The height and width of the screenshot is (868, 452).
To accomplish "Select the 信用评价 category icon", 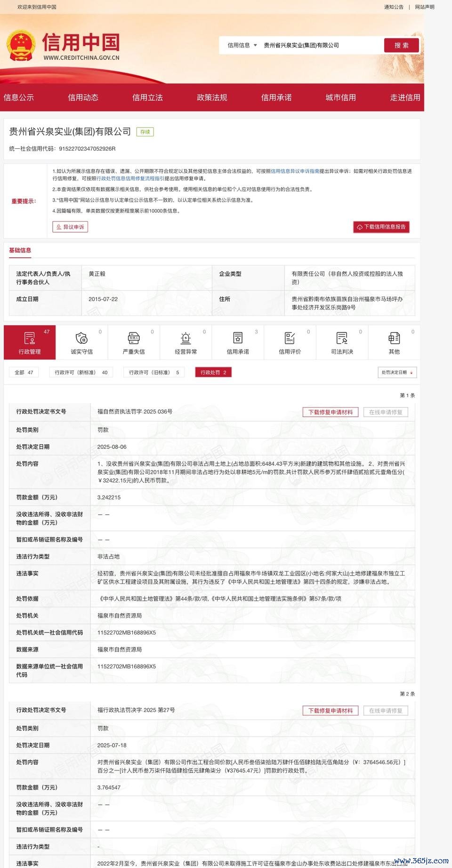I will [x=290, y=338].
